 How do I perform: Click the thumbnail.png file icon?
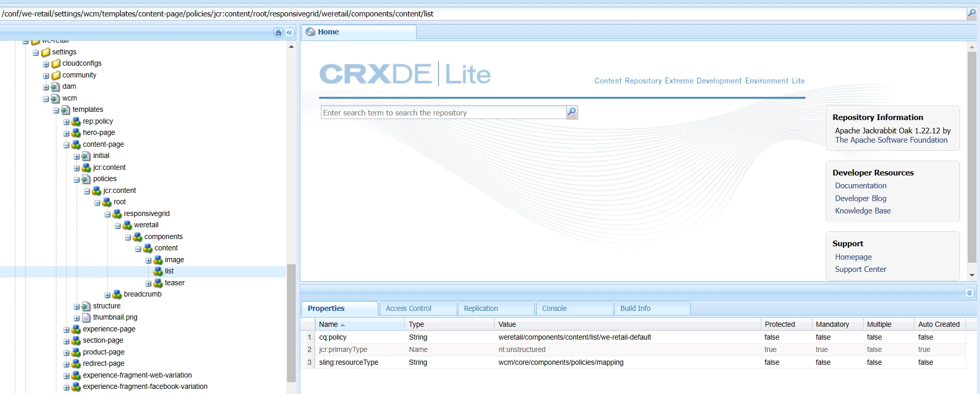pyautogui.click(x=86, y=318)
